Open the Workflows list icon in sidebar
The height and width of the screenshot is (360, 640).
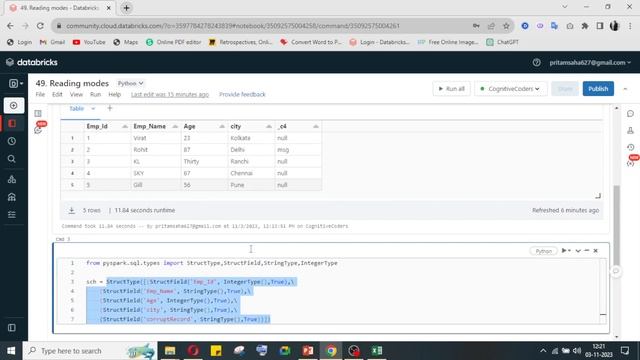(12, 214)
